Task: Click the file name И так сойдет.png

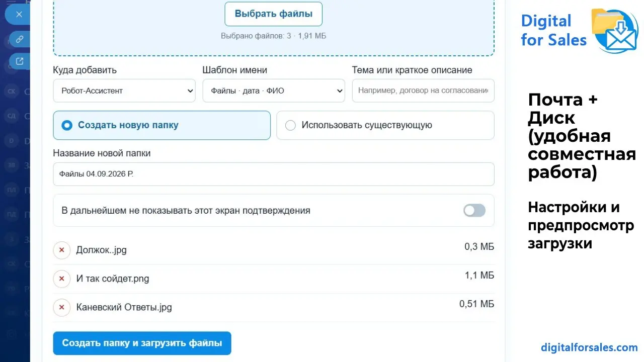Action: pos(113,279)
